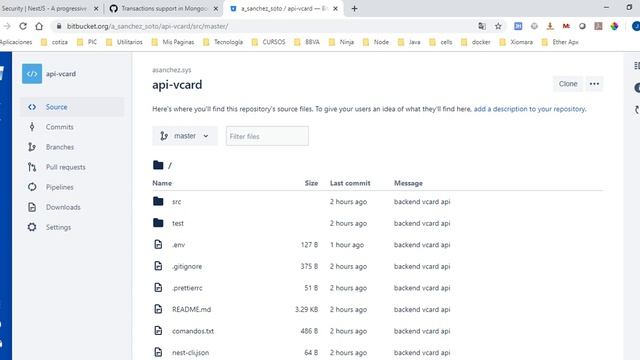Click the src folder icon
640x360 pixels.
(158, 201)
